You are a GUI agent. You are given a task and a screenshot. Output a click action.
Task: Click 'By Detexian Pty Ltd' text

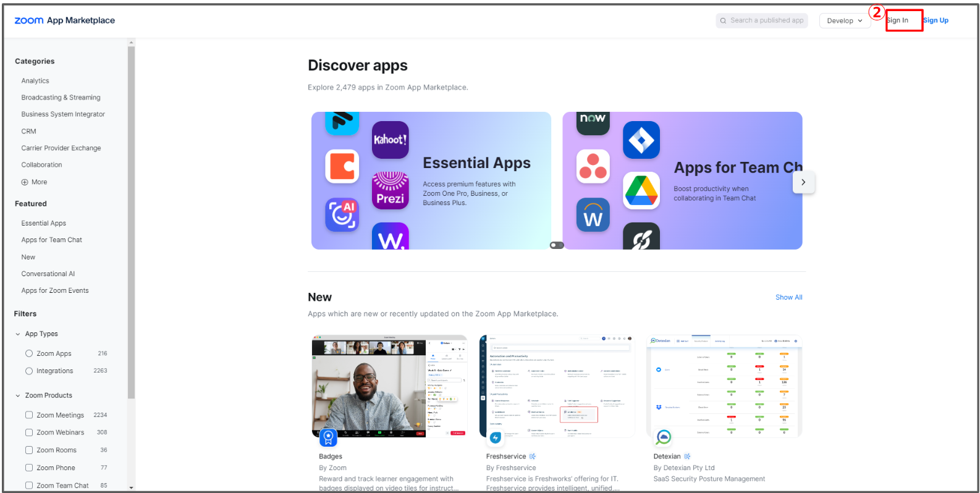(x=684, y=468)
